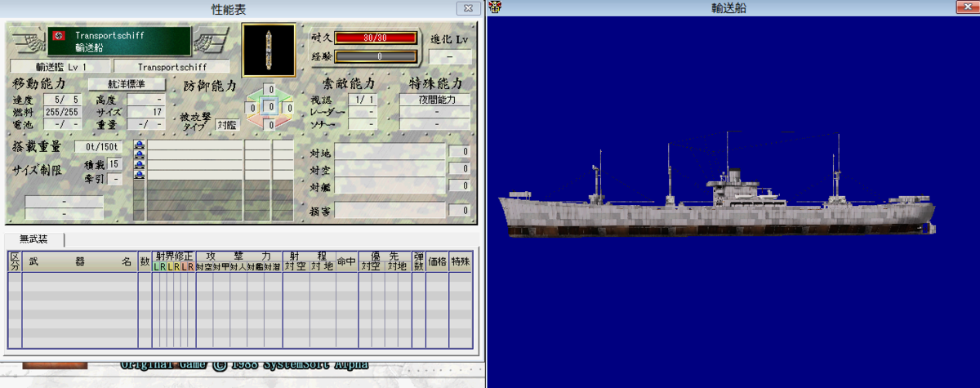The image size is (980, 388).
Task: Click the green Transportschiff 輸送船 title banner
Action: point(119,42)
